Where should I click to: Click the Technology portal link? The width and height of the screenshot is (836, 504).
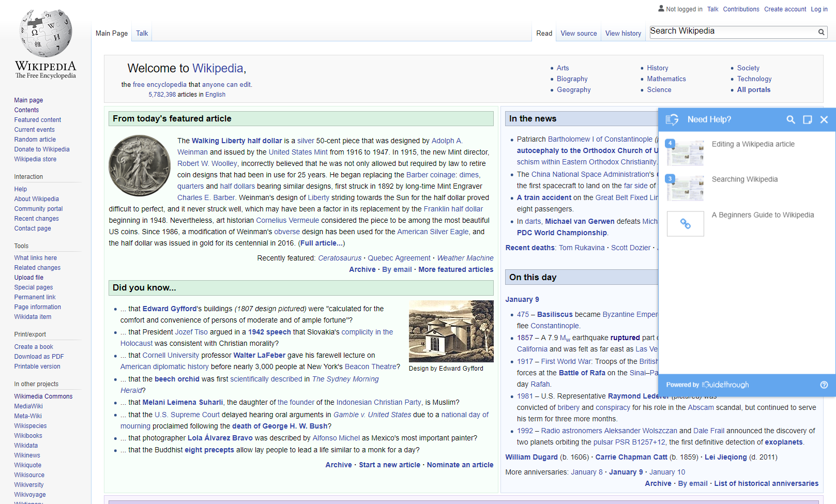click(754, 79)
